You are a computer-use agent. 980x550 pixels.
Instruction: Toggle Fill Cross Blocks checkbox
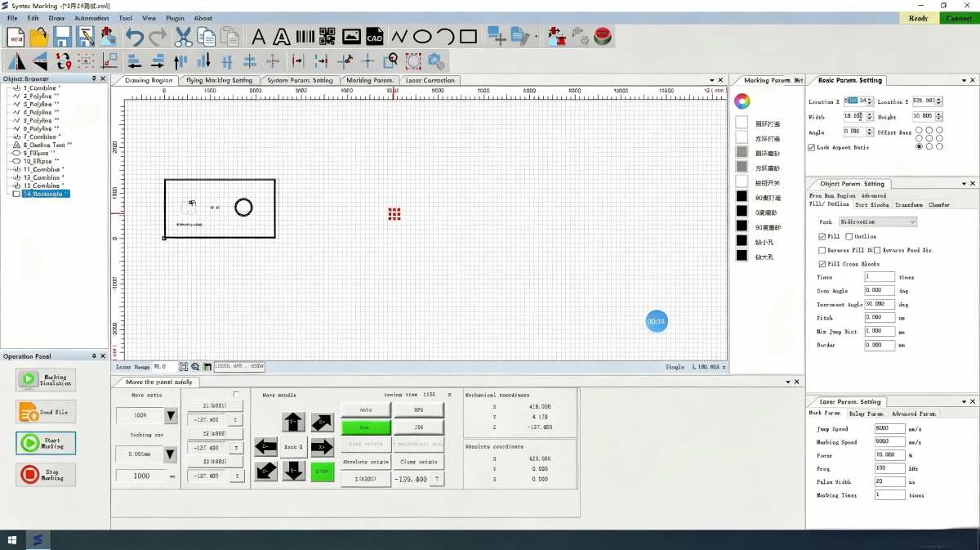822,264
